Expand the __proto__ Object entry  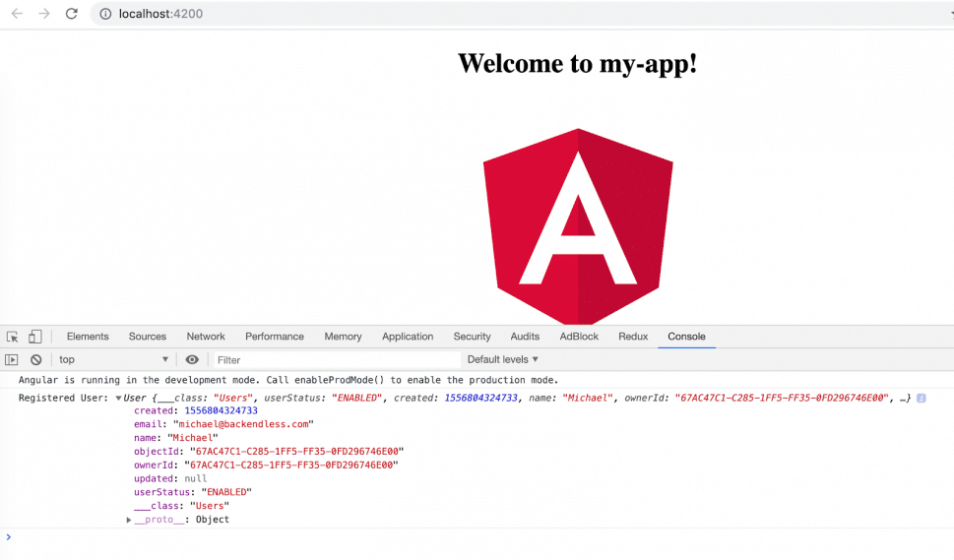tap(128, 520)
